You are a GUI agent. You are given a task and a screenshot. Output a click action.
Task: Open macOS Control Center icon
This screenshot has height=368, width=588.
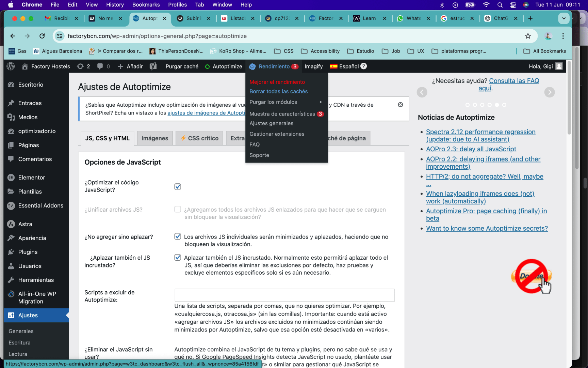tap(513, 5)
